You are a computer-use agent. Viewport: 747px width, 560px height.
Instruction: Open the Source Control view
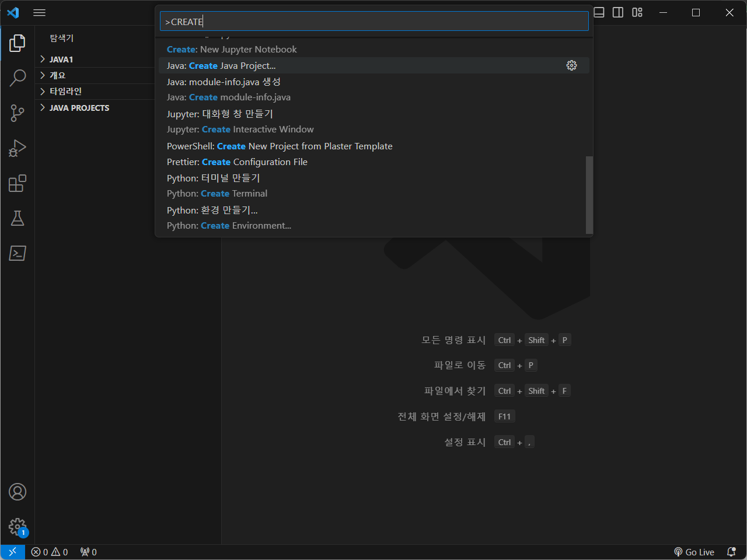pos(18,113)
